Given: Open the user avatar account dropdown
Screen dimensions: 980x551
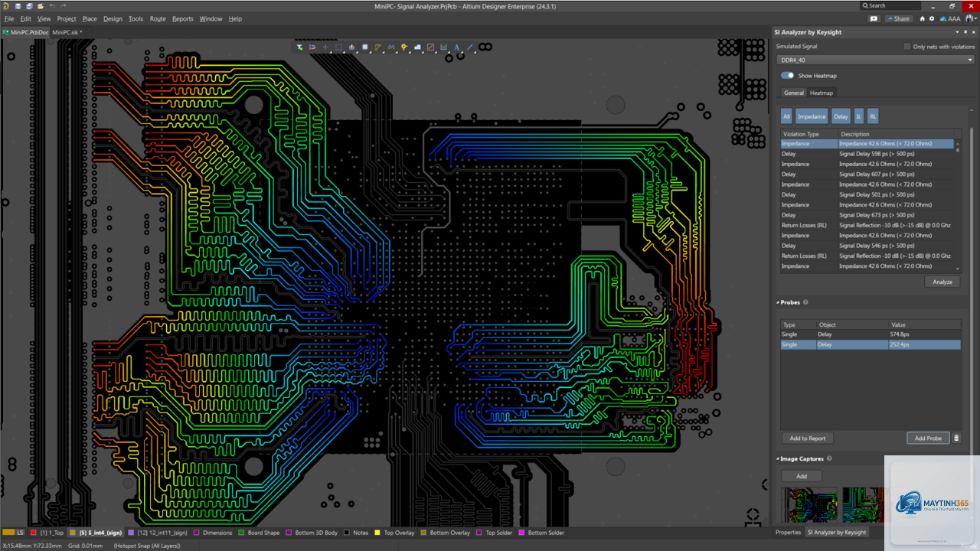Looking at the screenshot, I should (x=972, y=18).
